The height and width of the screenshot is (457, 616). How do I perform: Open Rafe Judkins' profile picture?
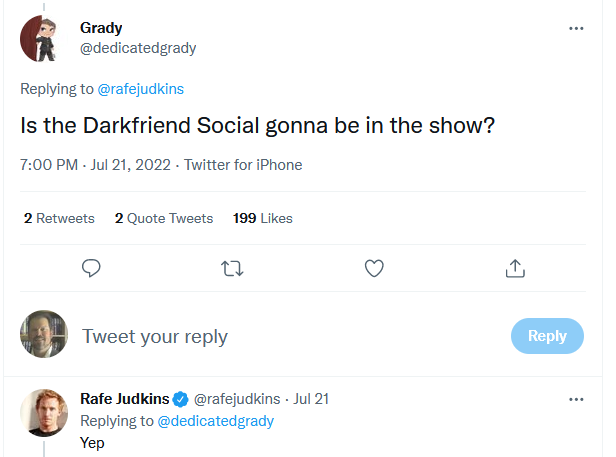(x=44, y=412)
